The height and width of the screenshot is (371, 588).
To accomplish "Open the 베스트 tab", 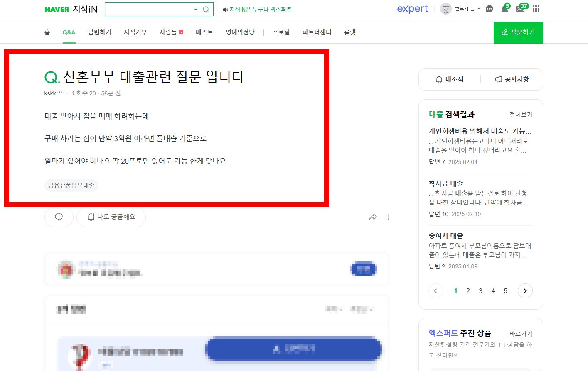I will coord(204,32).
